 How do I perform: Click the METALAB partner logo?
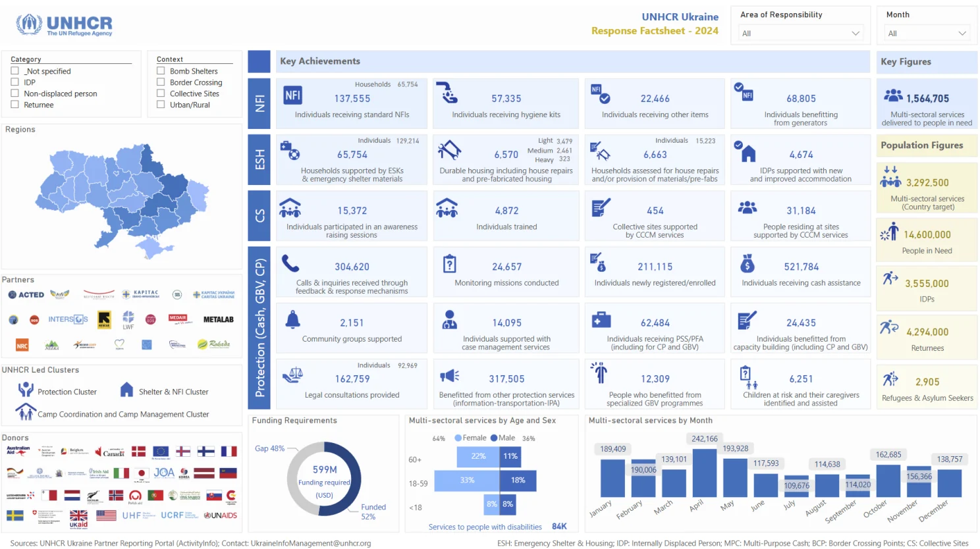coord(219,319)
